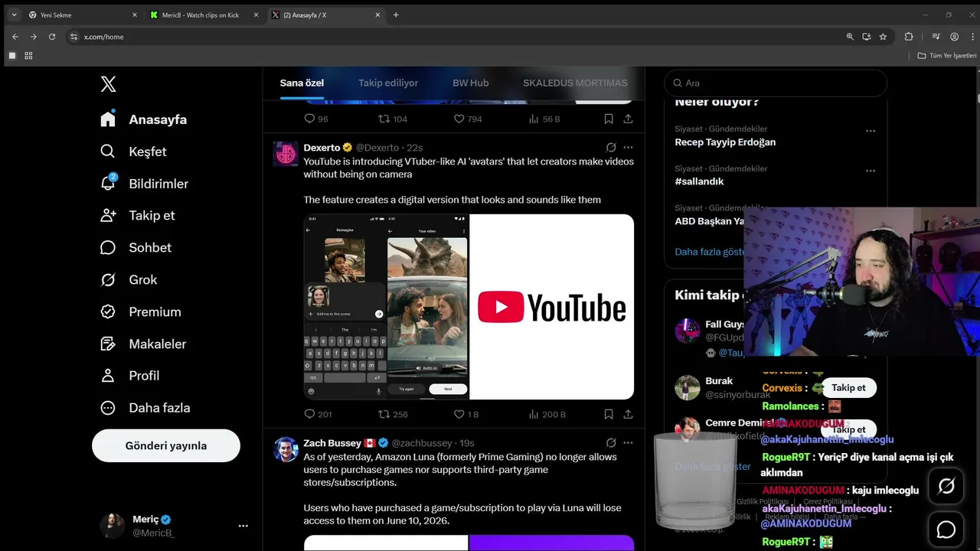Open Bildirimler bell icon with badge
Screen dimensions: 980x551
[108, 183]
